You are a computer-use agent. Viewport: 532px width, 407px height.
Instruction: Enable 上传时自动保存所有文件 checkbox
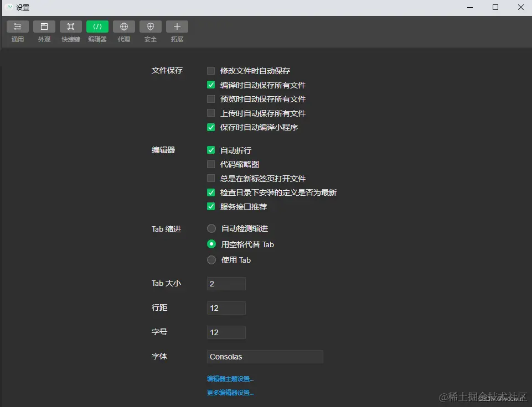click(x=211, y=113)
